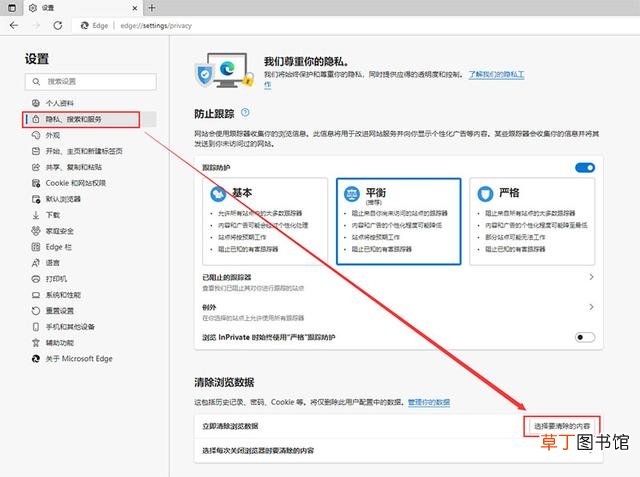Click the 关于 Microsoft Edge logo icon
This screenshot has width=640, height=477.
(36, 359)
